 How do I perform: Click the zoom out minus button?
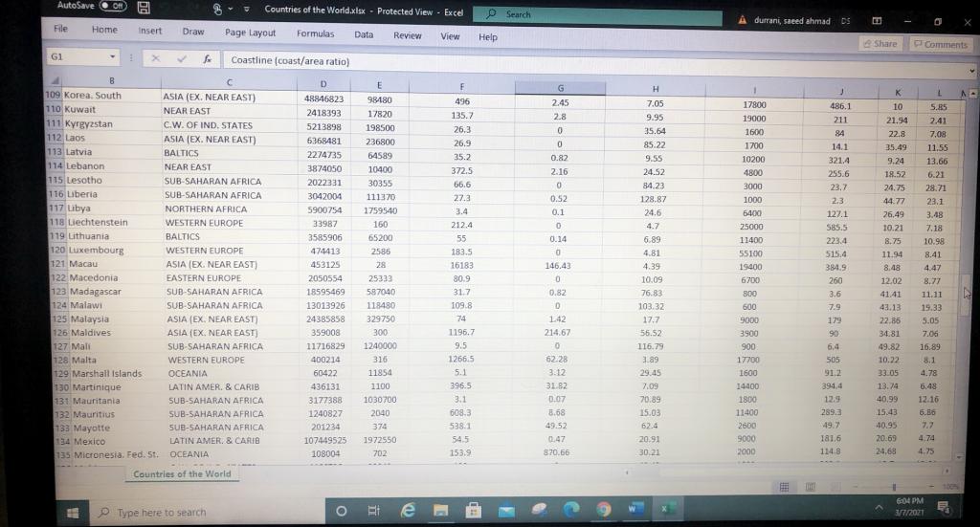pyautogui.click(x=855, y=487)
